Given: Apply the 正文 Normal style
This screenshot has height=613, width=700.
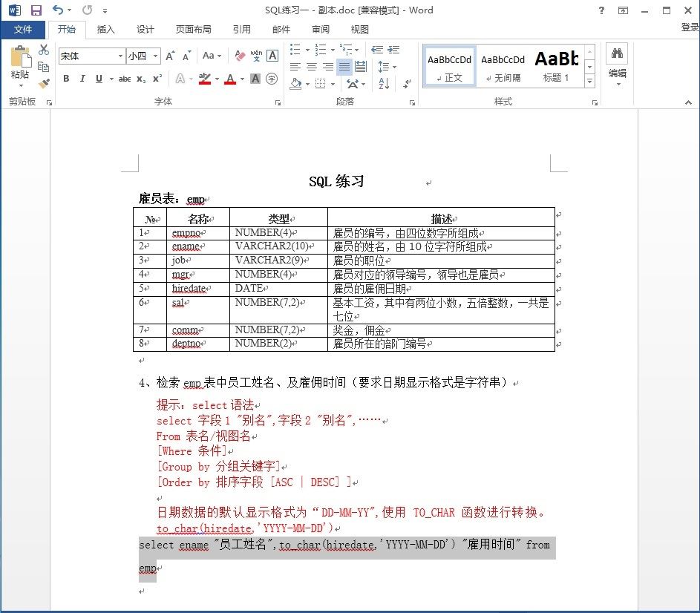Looking at the screenshot, I should point(449,67).
